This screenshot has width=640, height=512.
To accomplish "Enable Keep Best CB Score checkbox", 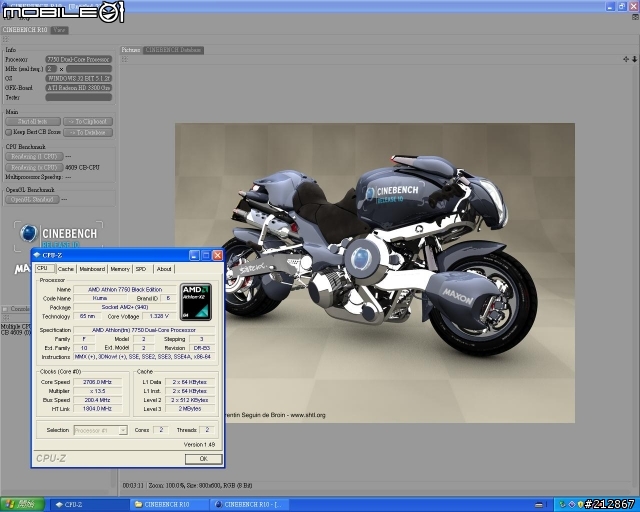I will click(9, 132).
